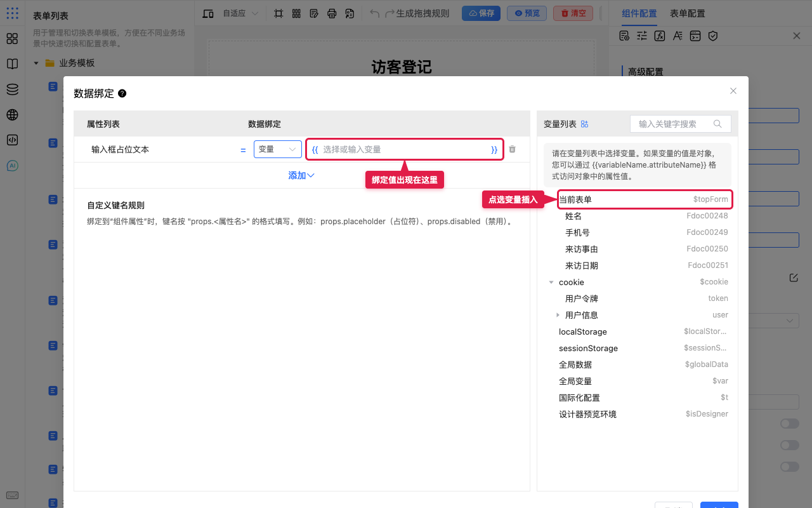Click the keyboard icon at sidebar bottom
Viewport: 812px width, 508px height.
12,495
